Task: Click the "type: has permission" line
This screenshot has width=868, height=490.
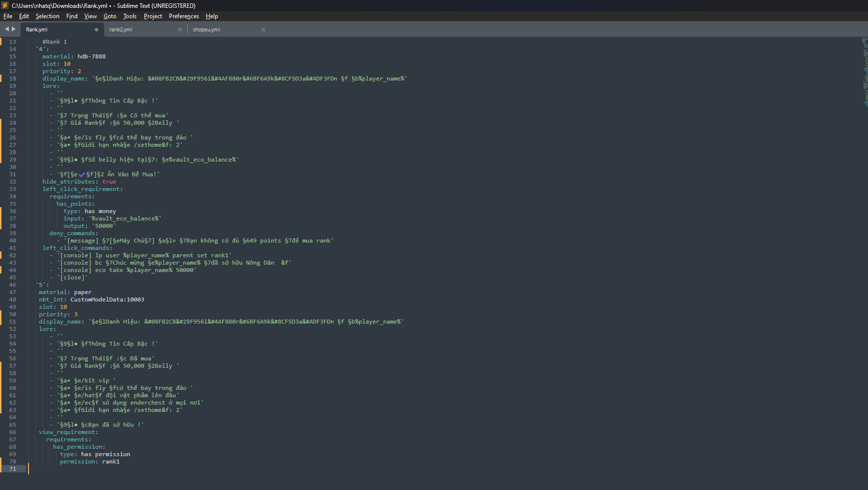Action: point(95,454)
